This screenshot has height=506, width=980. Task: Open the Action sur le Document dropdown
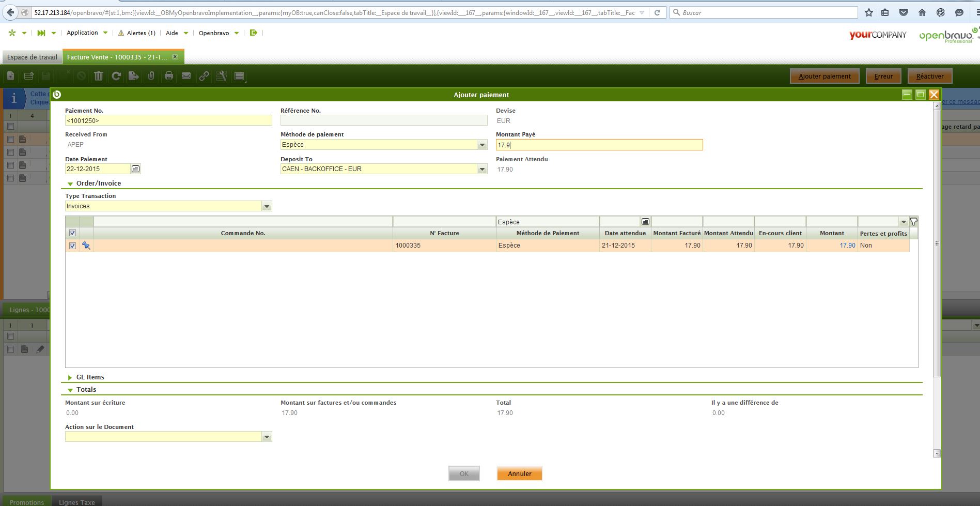click(267, 437)
